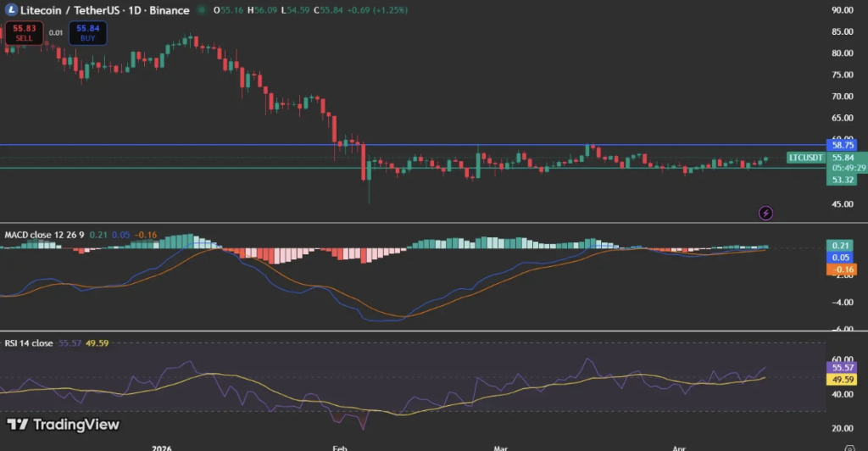The height and width of the screenshot is (451, 868).
Task: Click the 2026 label on the time axis
Action: pyautogui.click(x=162, y=448)
